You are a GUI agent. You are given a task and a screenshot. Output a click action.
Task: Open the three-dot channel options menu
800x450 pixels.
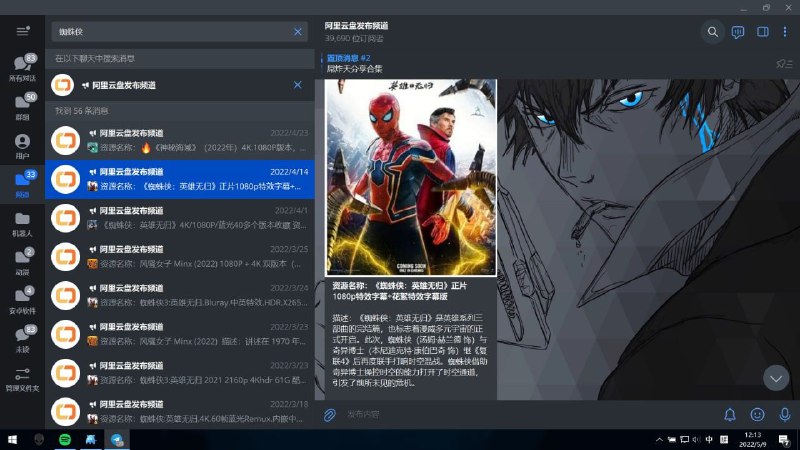tap(785, 32)
